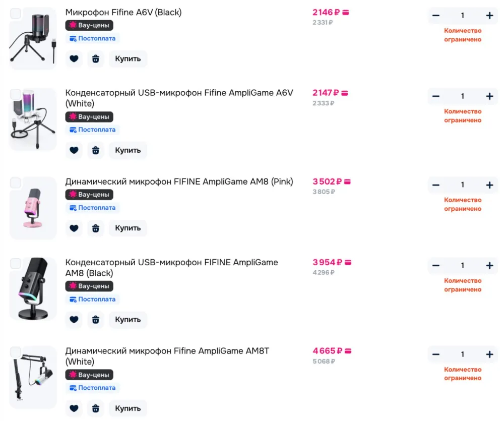This screenshot has height=421, width=504.
Task: Decrease quantity of AmpliGame A6V (White)
Action: pos(436,96)
